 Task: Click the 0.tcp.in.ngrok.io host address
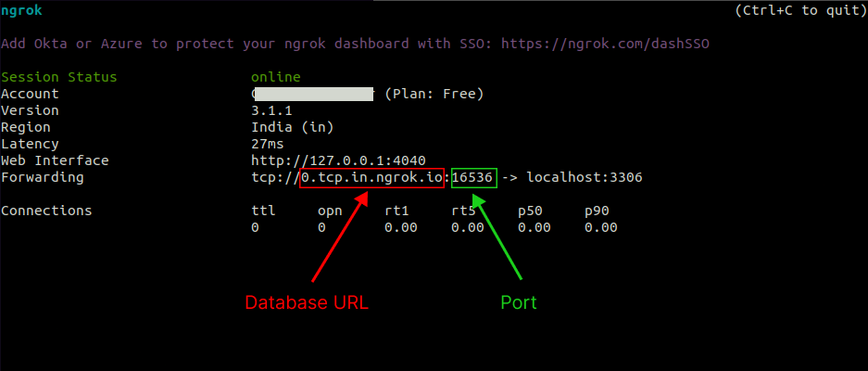coord(372,178)
